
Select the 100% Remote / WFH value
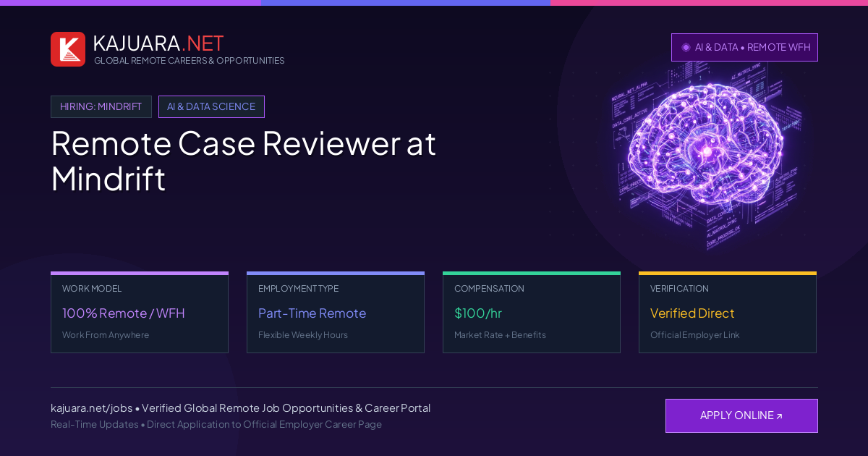click(x=124, y=313)
